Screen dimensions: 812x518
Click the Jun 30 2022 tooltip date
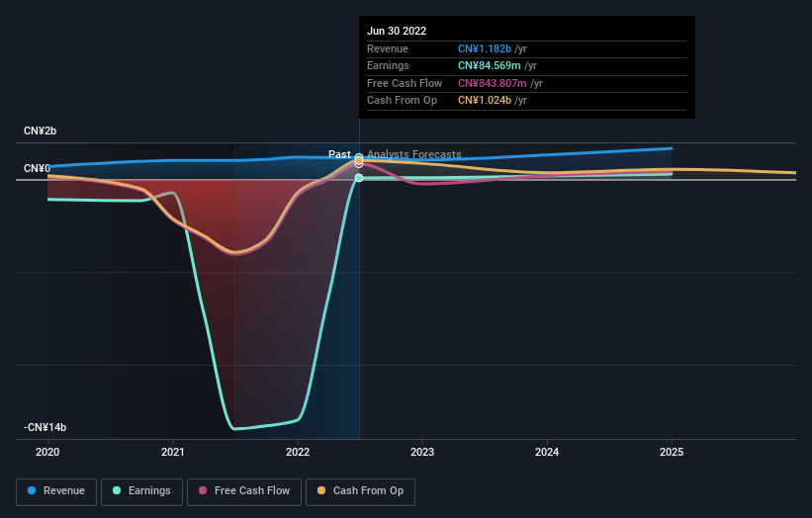(x=397, y=31)
